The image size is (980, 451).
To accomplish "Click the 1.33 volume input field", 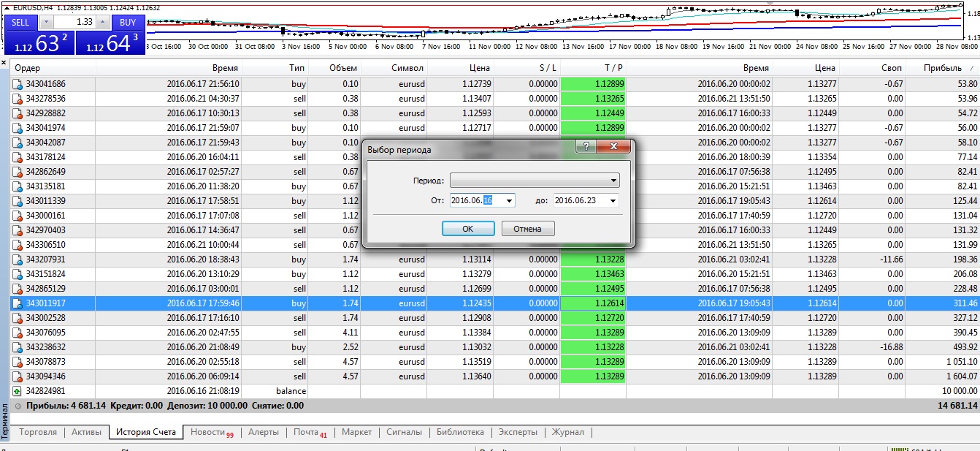I will pos(74,22).
